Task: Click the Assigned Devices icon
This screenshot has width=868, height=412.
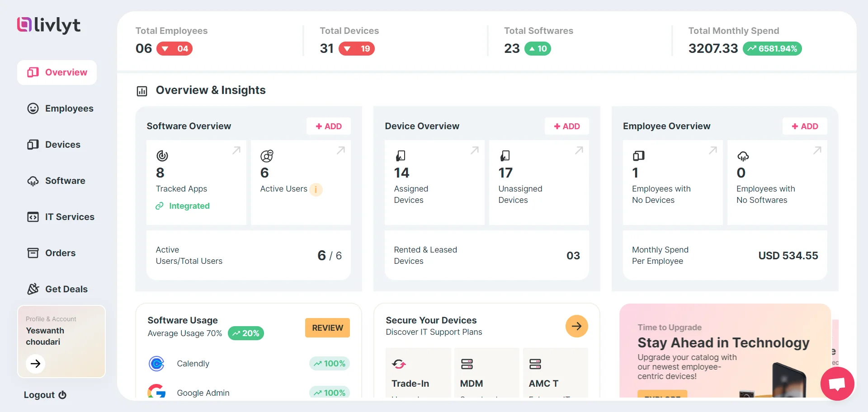Action: coord(401,156)
